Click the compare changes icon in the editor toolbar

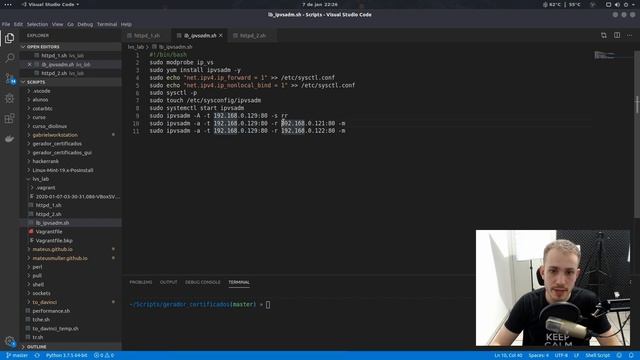(x=604, y=36)
